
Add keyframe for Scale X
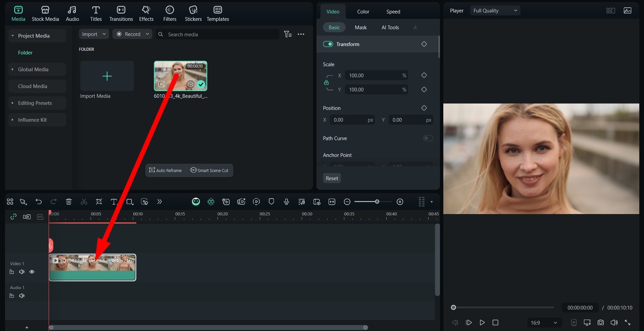(424, 75)
